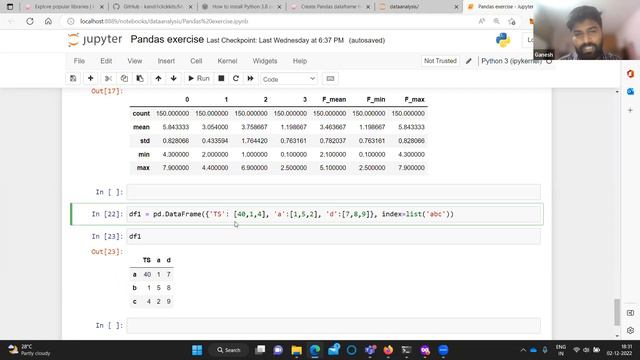Screen dimensions: 640x360
Task: Click the df1 = pd.DataFrame code cell
Action: (x=333, y=214)
